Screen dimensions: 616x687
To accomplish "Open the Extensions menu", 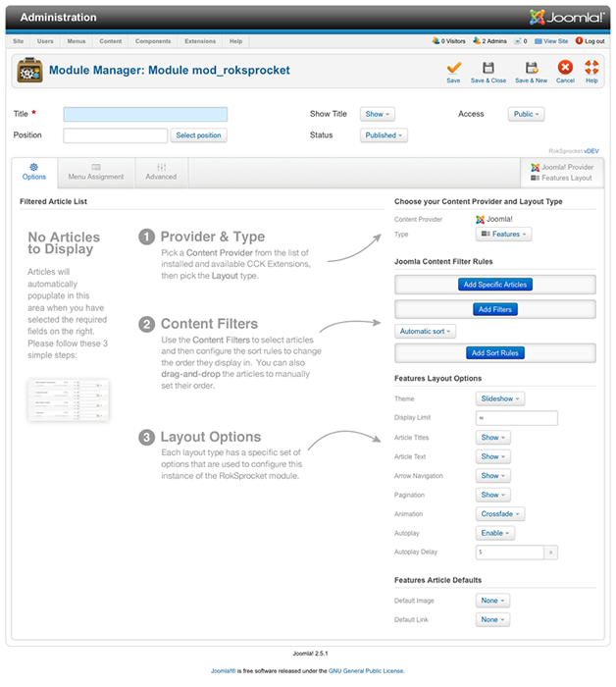I will [x=200, y=41].
